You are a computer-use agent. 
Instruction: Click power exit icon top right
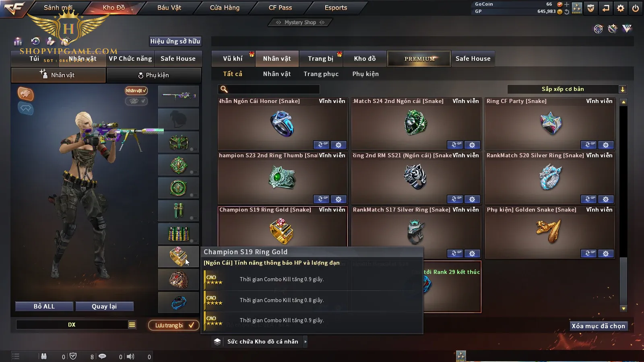(636, 8)
